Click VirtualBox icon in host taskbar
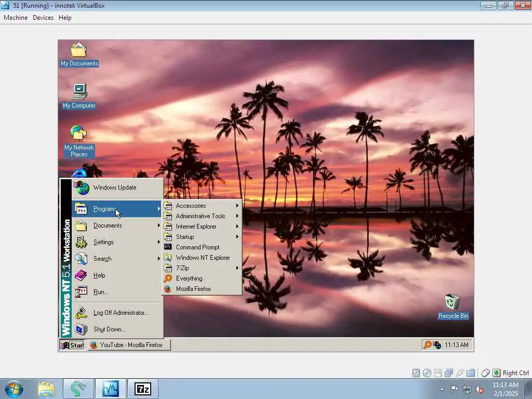532x399 pixels. point(111,389)
